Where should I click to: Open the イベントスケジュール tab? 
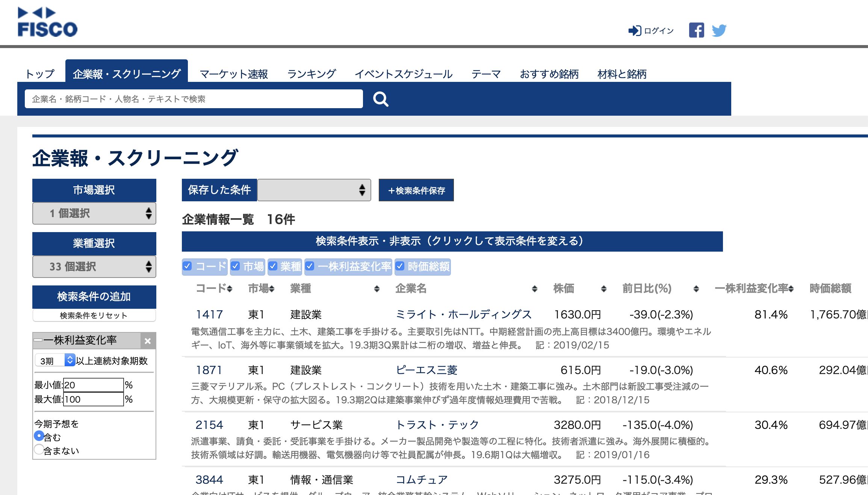click(404, 74)
